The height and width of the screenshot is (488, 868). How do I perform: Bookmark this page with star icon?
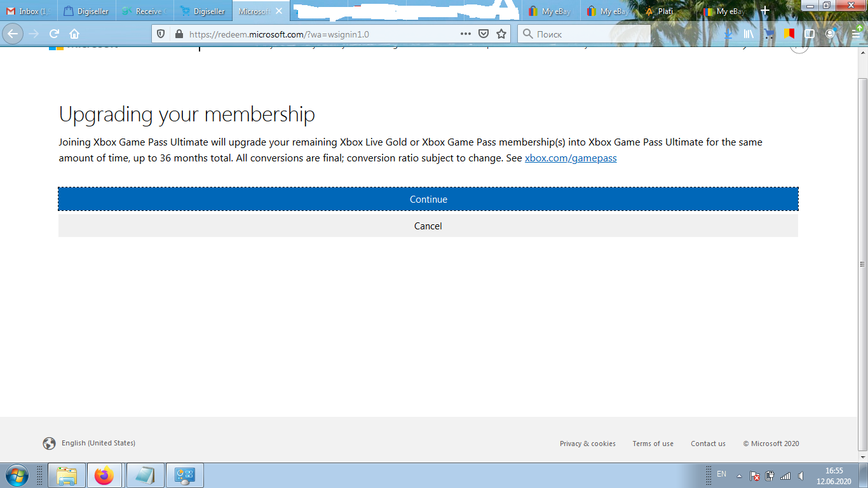point(501,34)
